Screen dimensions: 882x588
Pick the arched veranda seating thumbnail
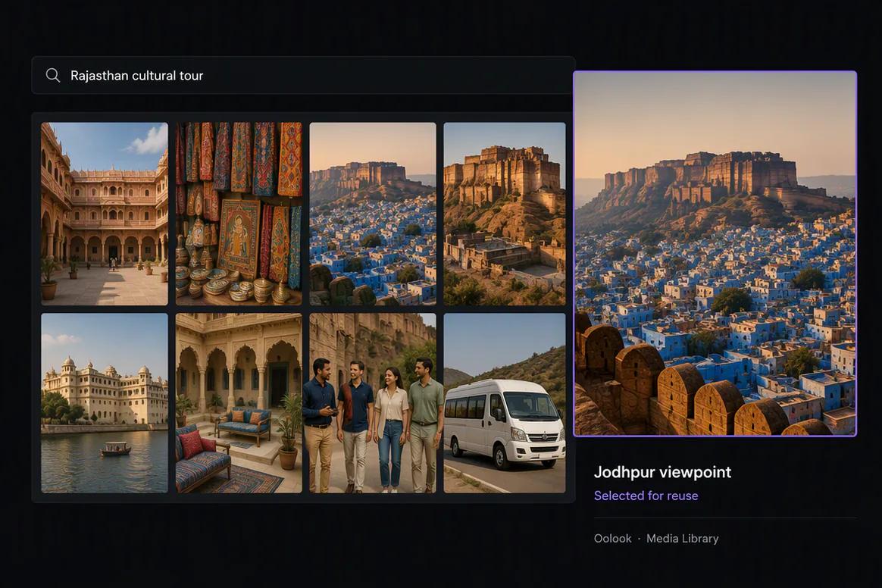(x=239, y=403)
